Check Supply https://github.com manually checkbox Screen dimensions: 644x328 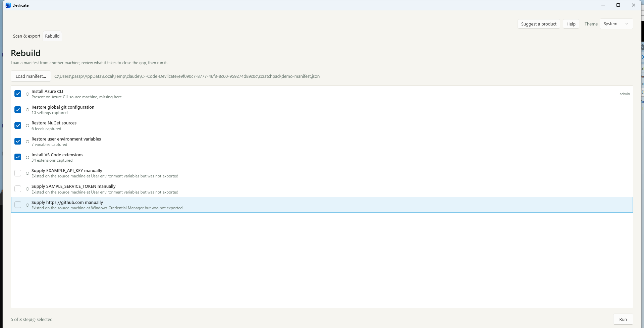(18, 205)
